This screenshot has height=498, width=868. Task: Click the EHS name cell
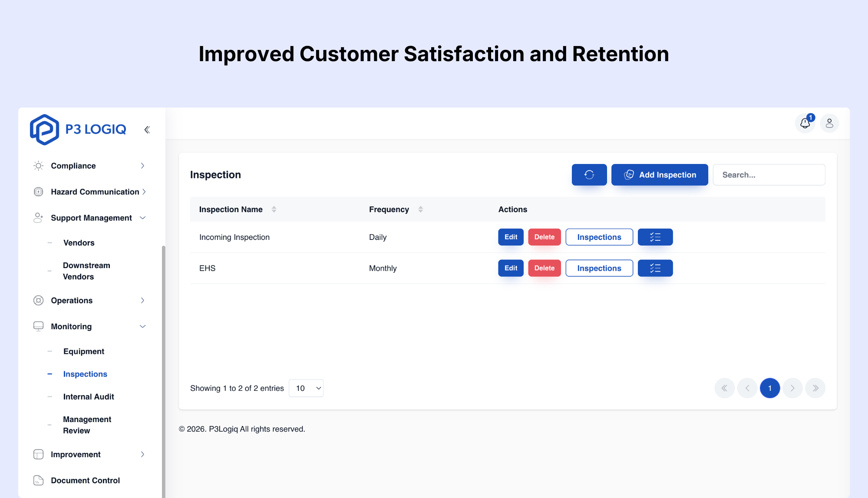click(207, 269)
